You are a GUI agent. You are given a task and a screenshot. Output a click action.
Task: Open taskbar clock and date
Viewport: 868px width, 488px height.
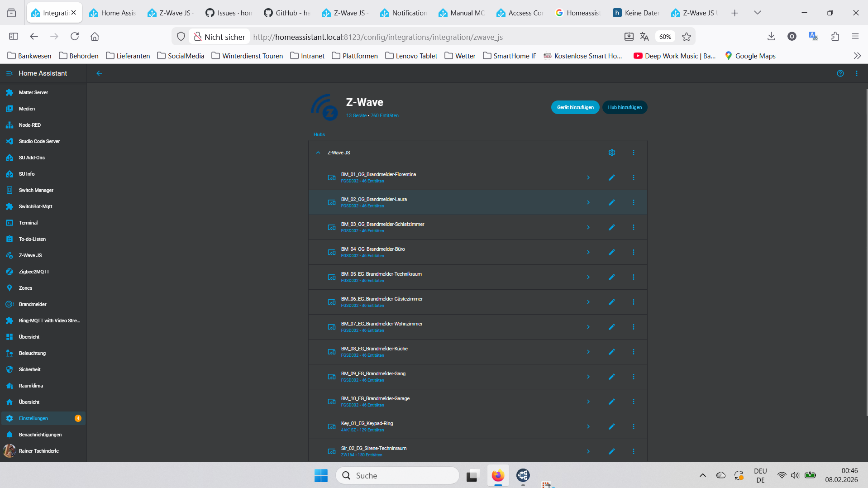841,475
